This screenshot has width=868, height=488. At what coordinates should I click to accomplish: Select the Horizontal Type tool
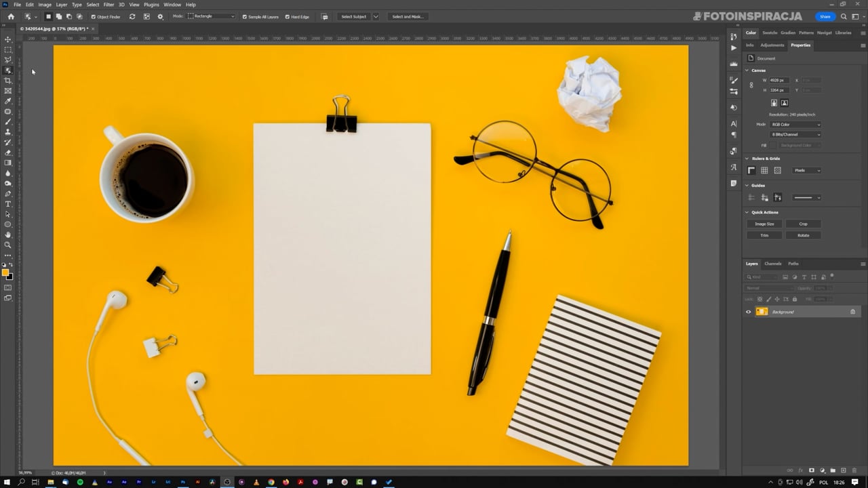point(8,204)
